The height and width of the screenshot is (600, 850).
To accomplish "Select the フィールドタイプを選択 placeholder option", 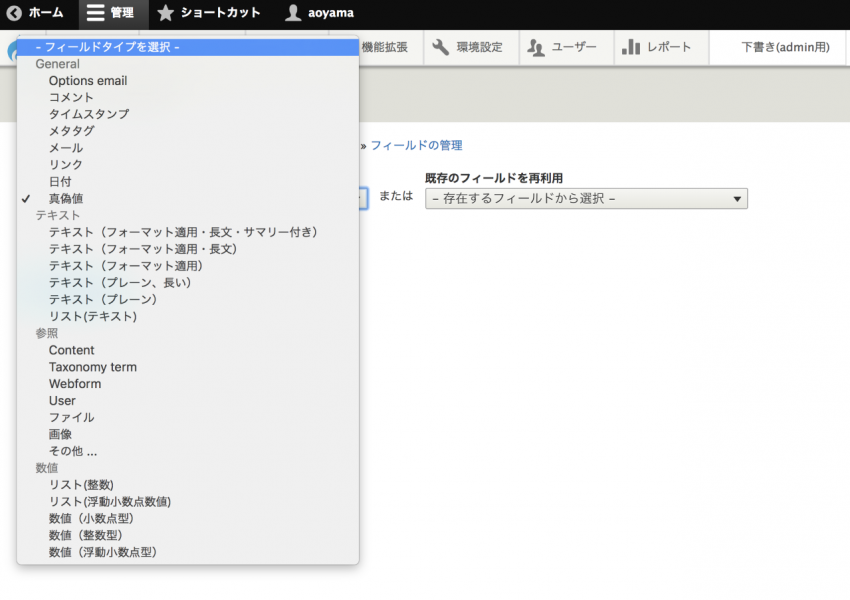I will [x=107, y=47].
